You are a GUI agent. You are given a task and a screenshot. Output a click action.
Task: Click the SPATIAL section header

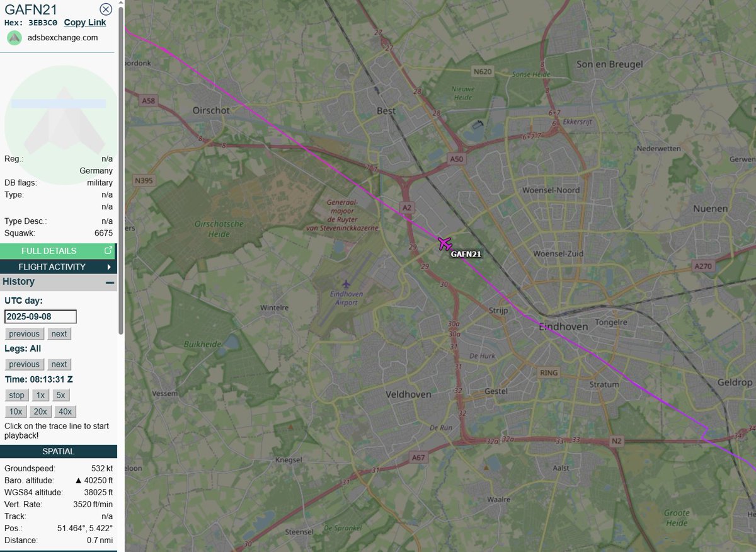59,451
